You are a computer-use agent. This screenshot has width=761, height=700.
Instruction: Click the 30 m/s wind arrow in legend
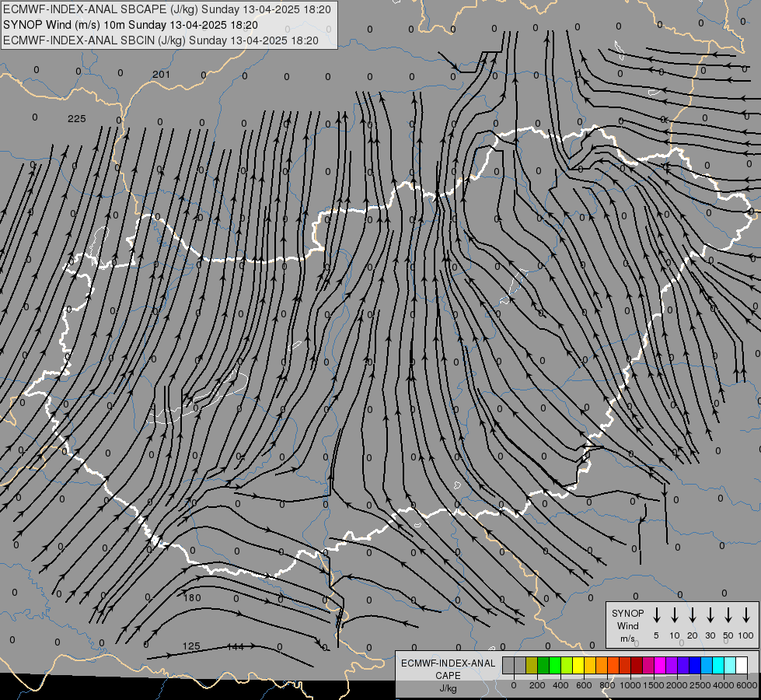[710, 615]
